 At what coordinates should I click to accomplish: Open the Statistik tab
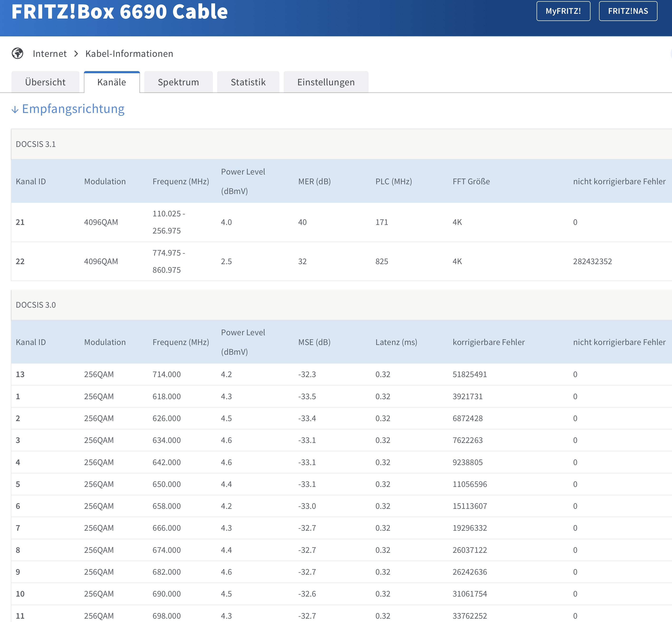(248, 82)
